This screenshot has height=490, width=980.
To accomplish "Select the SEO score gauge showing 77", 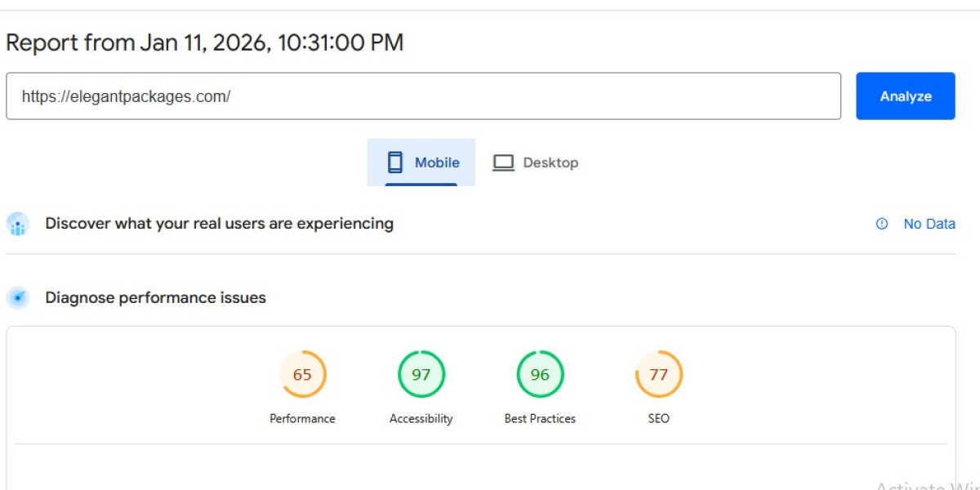I will pos(658,375).
